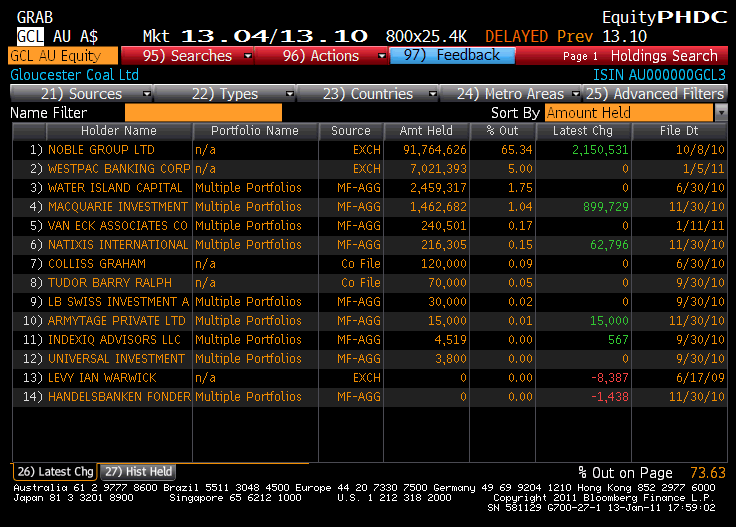Switch to the 27) Hist Held tab
Viewport: 736px width, 527px height.
click(138, 472)
